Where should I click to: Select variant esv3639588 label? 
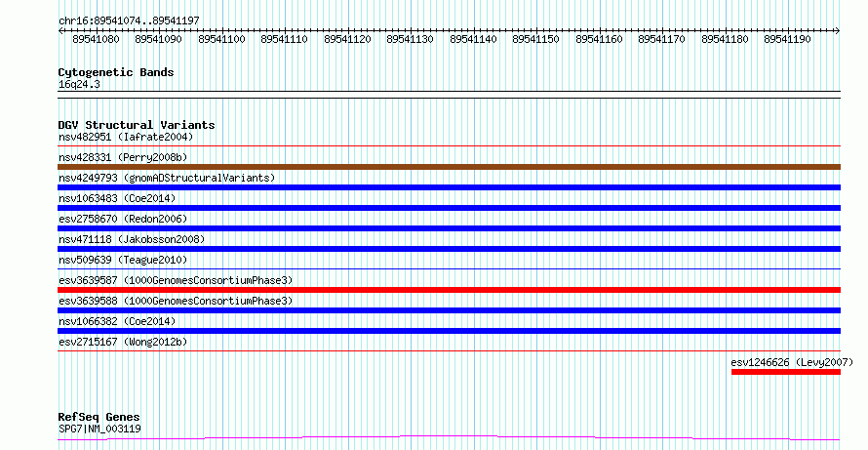click(x=176, y=301)
